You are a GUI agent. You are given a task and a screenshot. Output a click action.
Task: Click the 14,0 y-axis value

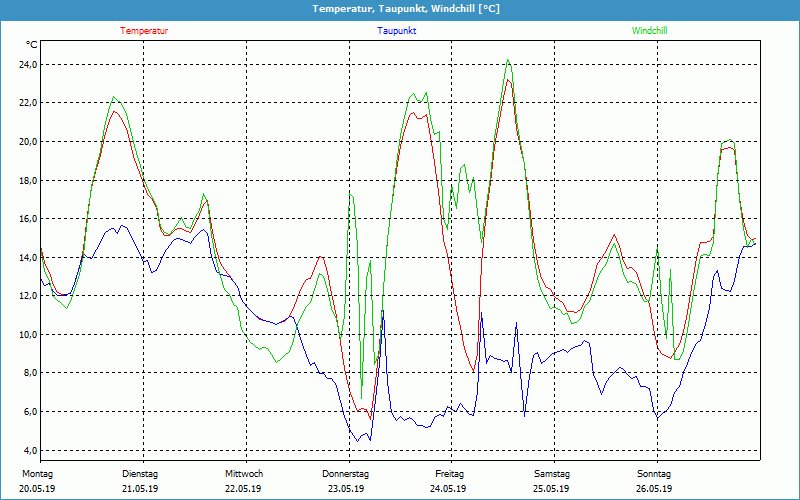[x=28, y=257]
